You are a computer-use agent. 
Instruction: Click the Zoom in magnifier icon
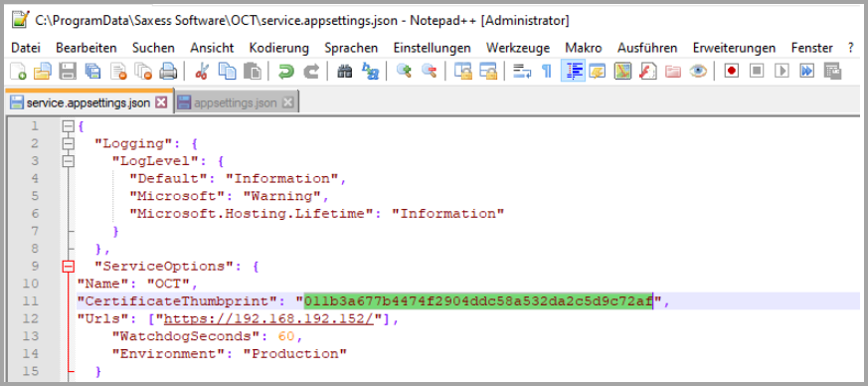click(x=404, y=72)
